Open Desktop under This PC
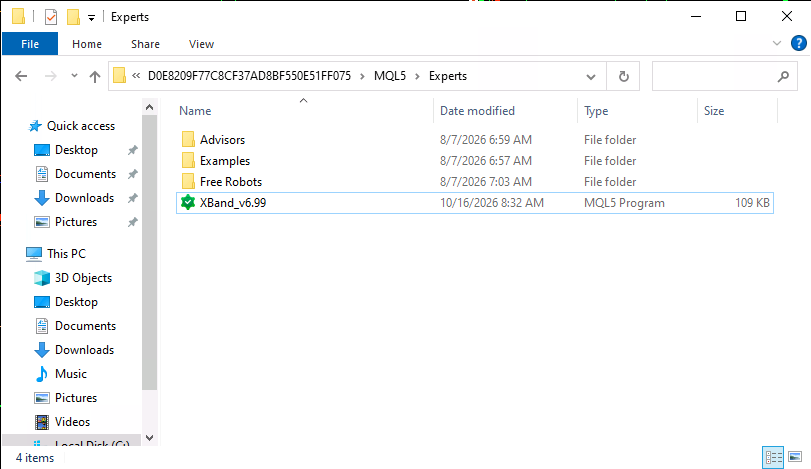The image size is (811, 469). point(77,302)
